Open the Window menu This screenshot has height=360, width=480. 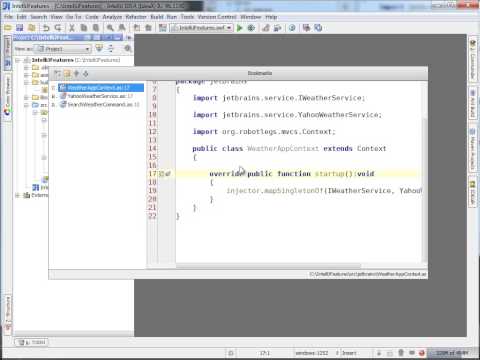tap(250, 17)
